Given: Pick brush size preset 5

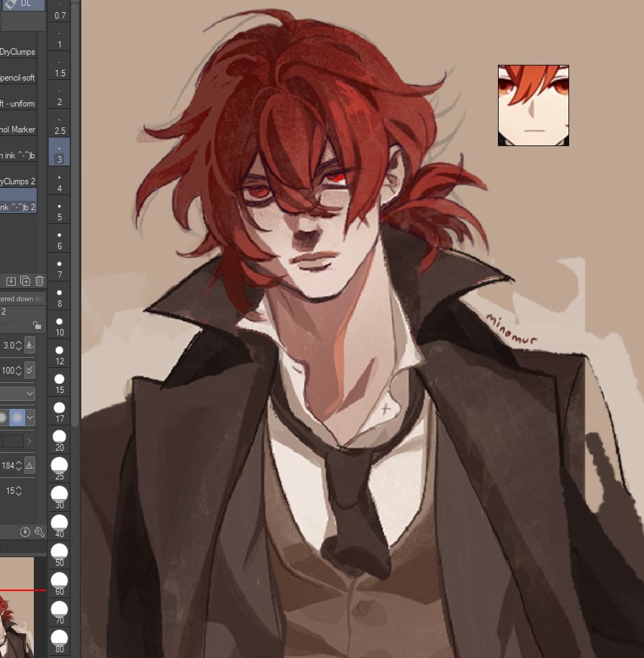Looking at the screenshot, I should coord(60,209).
